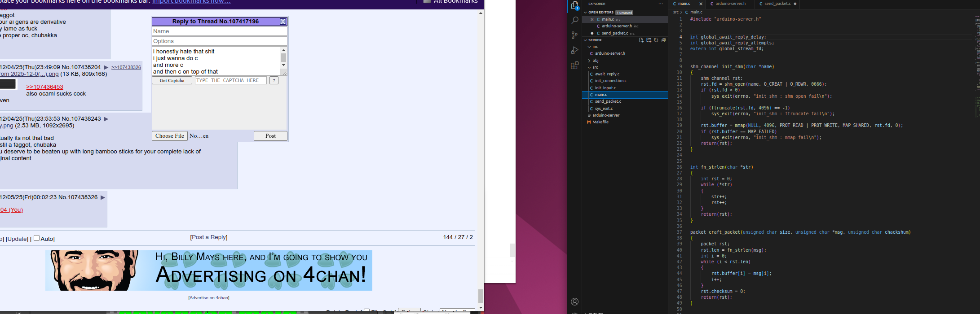This screenshot has width=980, height=314.
Task: Click the import bookmarks now link
Action: coord(191,2)
